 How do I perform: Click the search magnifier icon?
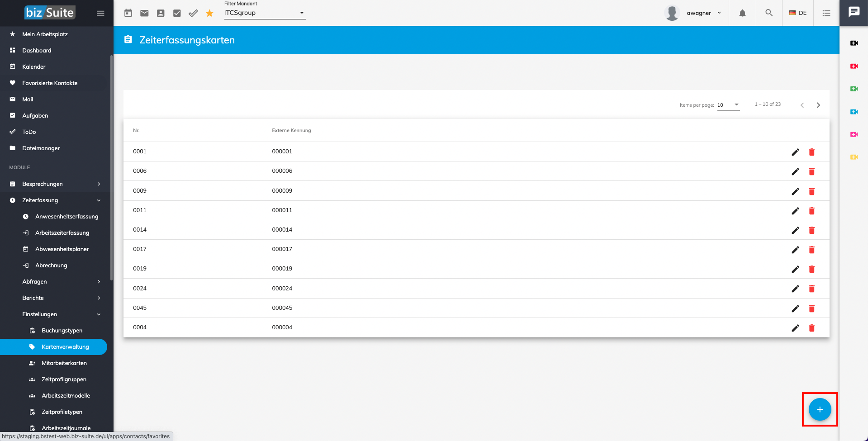(768, 13)
